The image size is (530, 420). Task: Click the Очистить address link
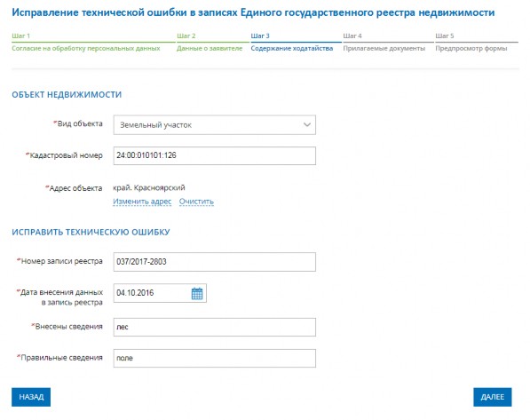coord(196,202)
